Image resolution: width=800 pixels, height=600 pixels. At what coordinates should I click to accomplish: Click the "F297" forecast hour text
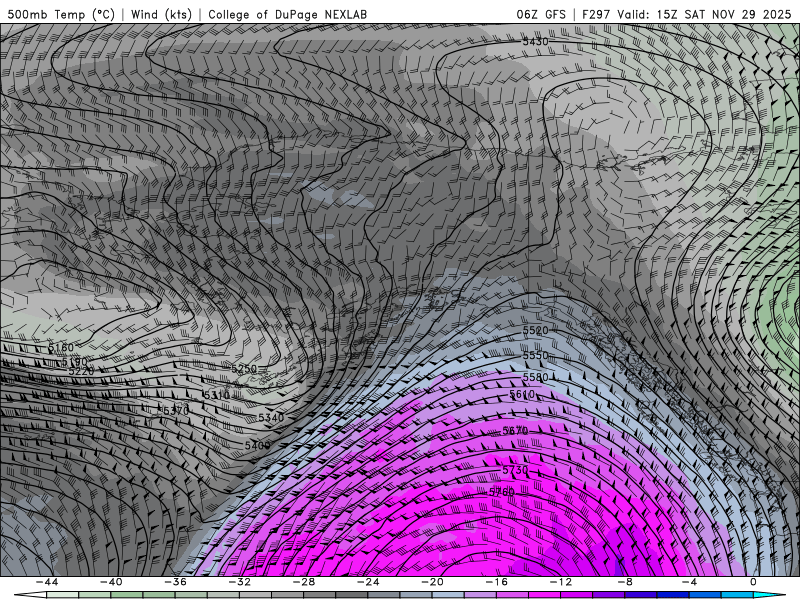596,14
